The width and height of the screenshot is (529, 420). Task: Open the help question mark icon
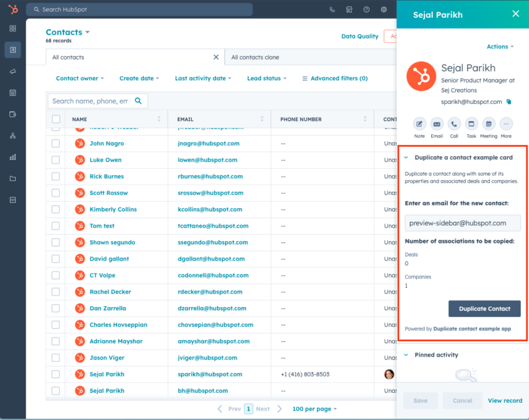pyautogui.click(x=366, y=9)
